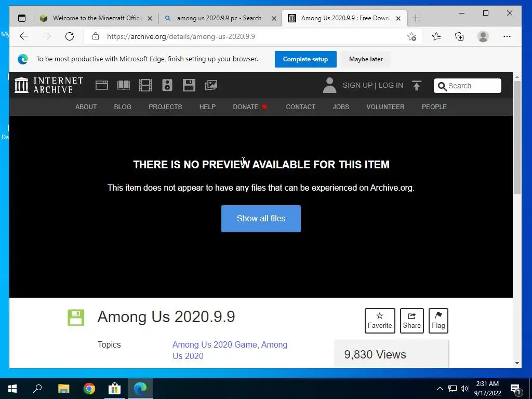This screenshot has width=532, height=399.
Task: Open the Software floppy disk icon
Action: point(189,85)
